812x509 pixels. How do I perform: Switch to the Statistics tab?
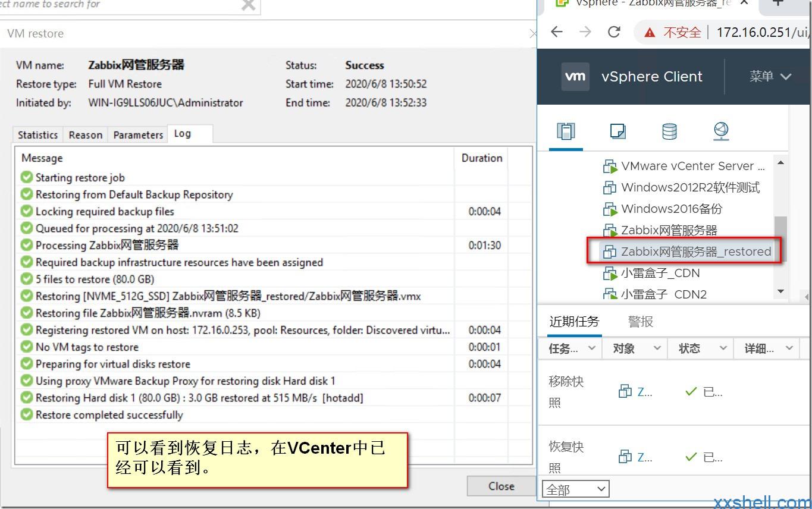coord(37,135)
